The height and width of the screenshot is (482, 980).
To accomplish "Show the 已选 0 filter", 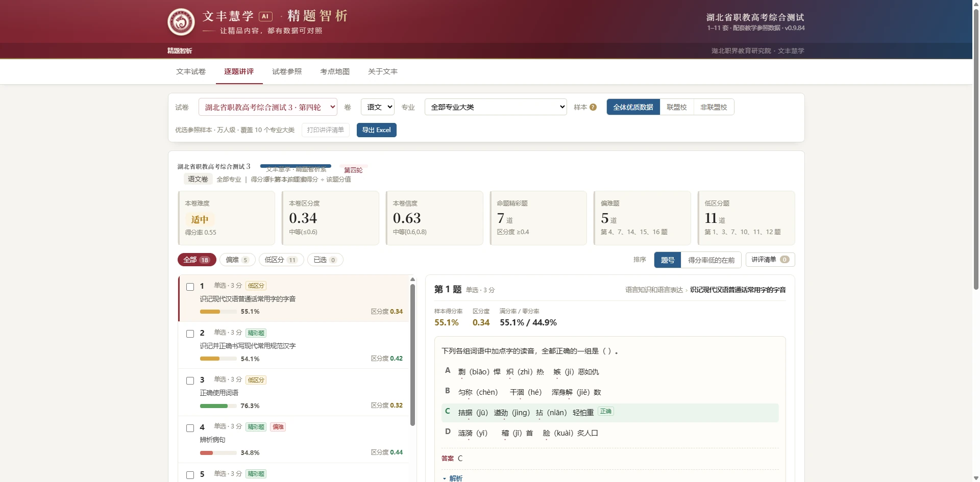I will click(x=325, y=260).
